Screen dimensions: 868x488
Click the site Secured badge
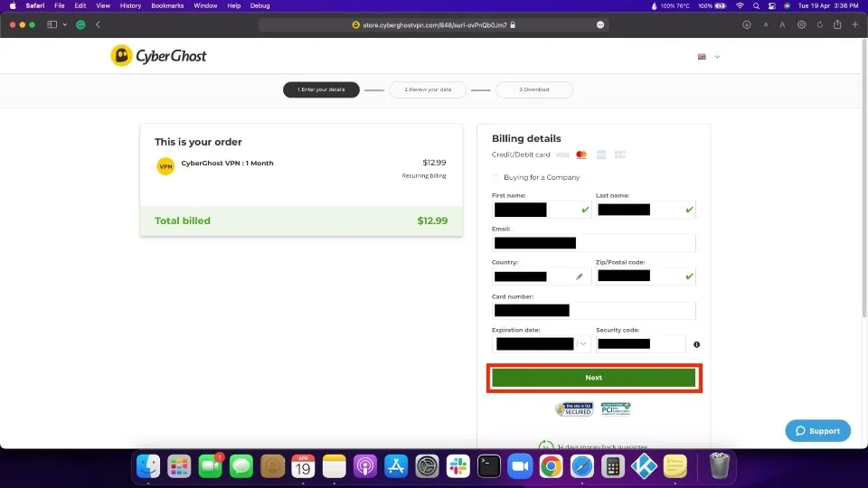click(574, 408)
